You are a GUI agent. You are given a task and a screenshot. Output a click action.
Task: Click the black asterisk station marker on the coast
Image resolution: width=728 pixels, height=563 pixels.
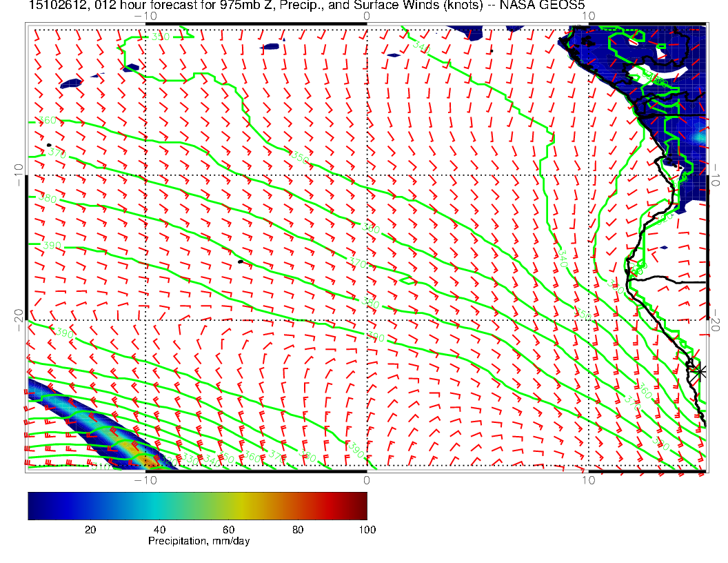point(699,371)
